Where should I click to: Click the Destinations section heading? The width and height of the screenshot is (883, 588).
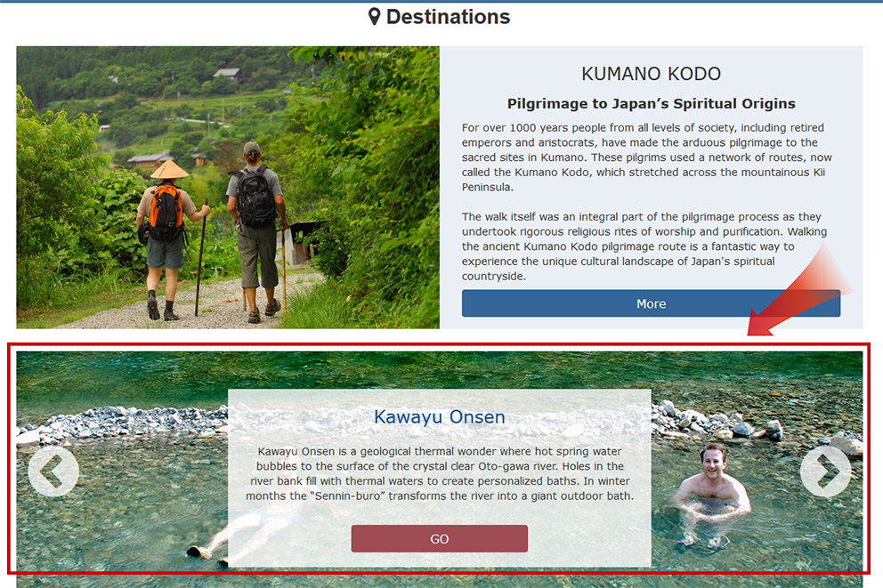(x=448, y=17)
